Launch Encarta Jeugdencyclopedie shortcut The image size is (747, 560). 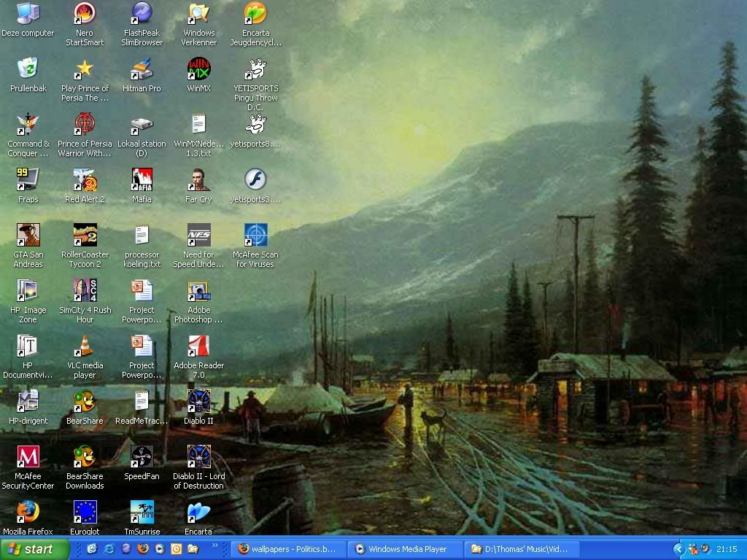click(256, 13)
